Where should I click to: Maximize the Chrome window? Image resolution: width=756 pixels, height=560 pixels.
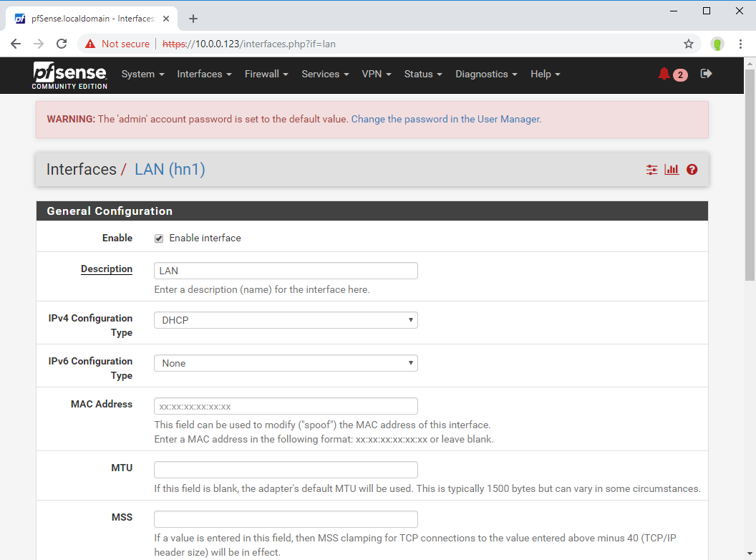(707, 11)
